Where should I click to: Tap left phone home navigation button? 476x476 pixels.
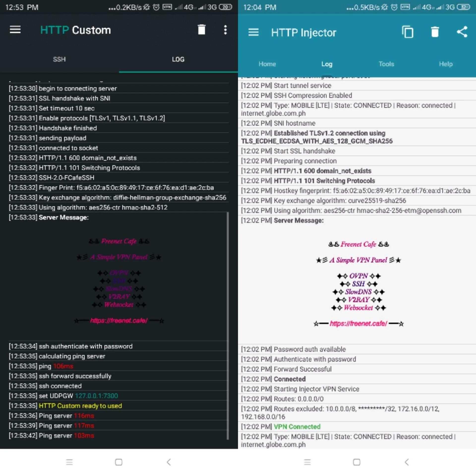click(x=119, y=462)
